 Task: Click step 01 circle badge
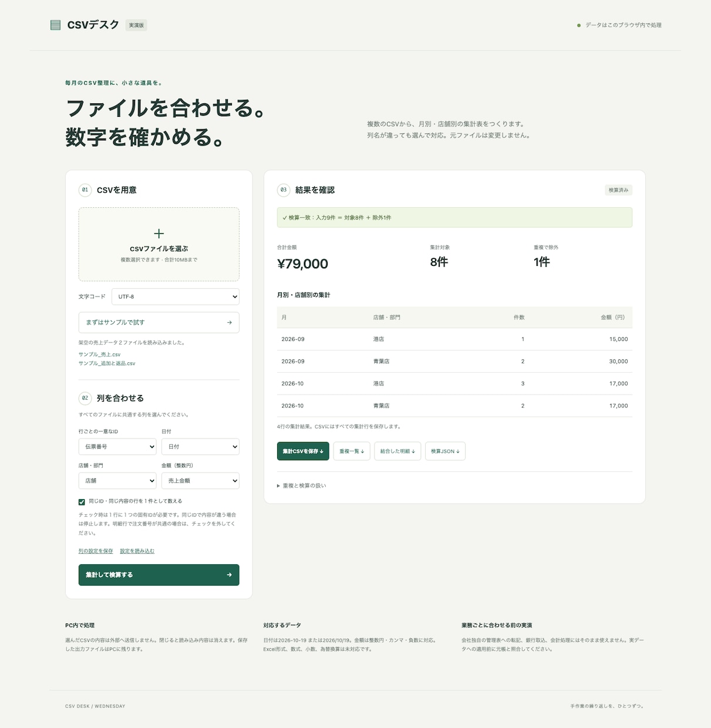tap(85, 190)
